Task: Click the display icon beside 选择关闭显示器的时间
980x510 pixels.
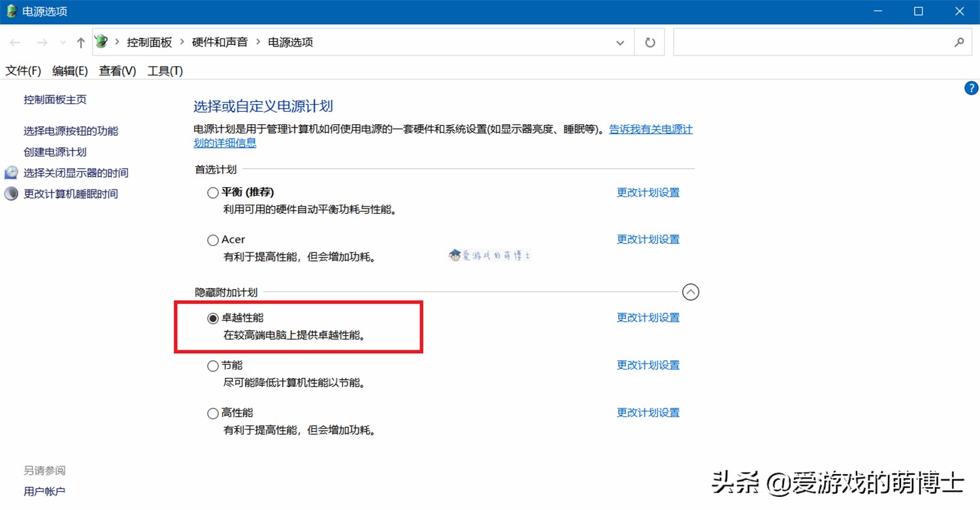Action: coord(10,172)
